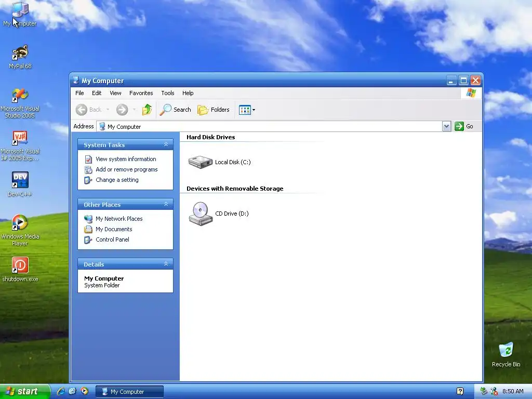Collapse the Details panel
This screenshot has width=532, height=399.
pyautogui.click(x=166, y=264)
